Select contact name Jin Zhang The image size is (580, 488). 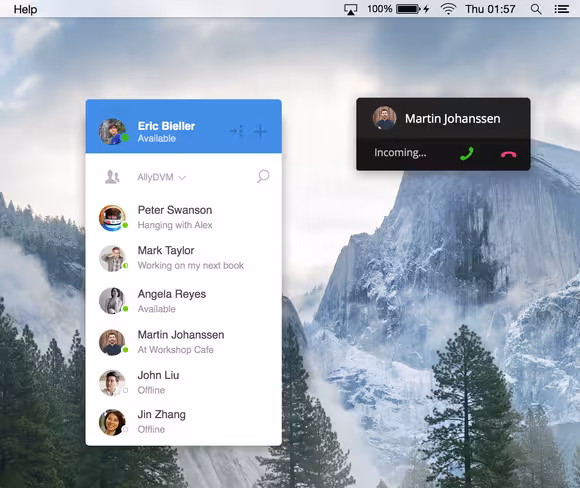pyautogui.click(x=161, y=415)
